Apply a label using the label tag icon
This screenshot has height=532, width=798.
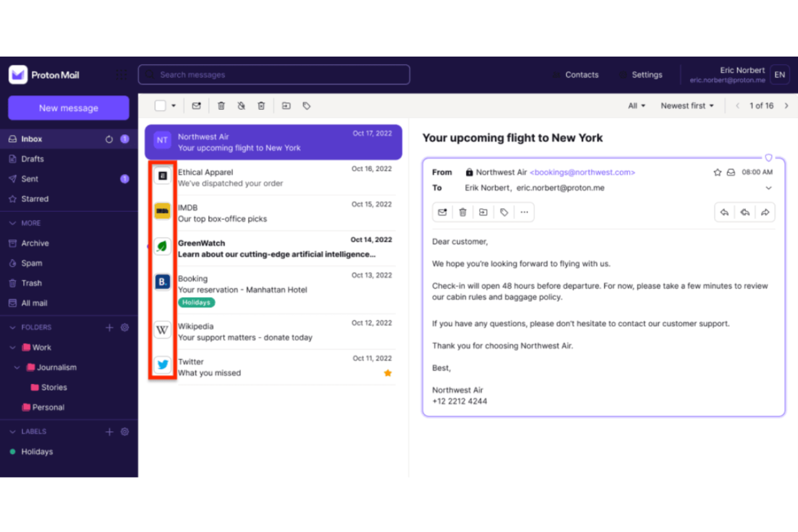pyautogui.click(x=504, y=212)
